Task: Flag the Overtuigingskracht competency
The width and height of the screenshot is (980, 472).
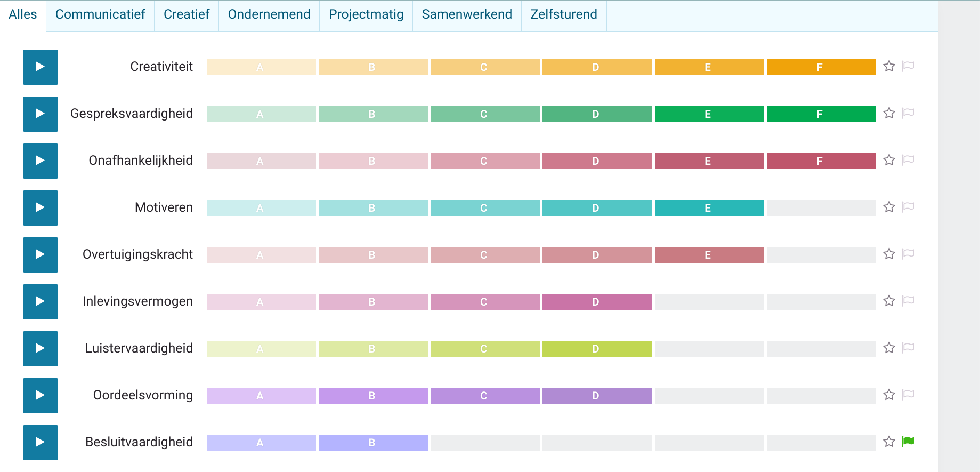Action: (908, 254)
